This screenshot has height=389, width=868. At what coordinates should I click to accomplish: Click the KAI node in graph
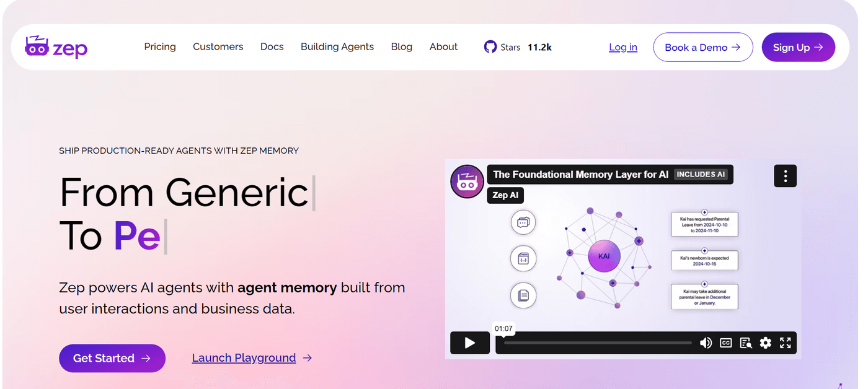(603, 255)
